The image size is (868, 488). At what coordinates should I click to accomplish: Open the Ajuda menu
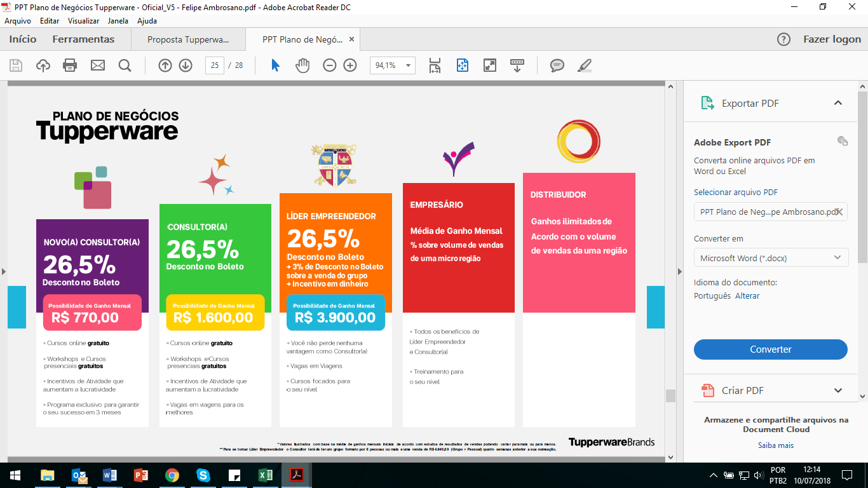147,21
